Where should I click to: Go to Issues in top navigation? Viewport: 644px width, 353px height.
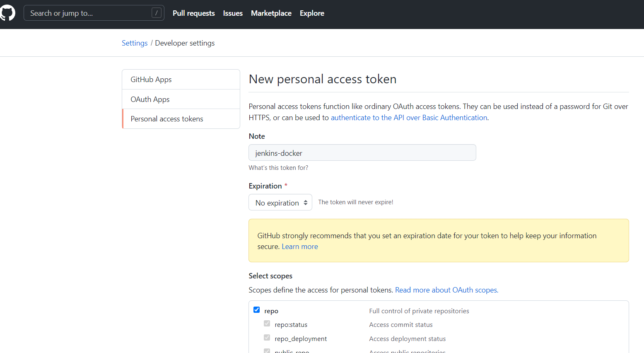coord(233,13)
